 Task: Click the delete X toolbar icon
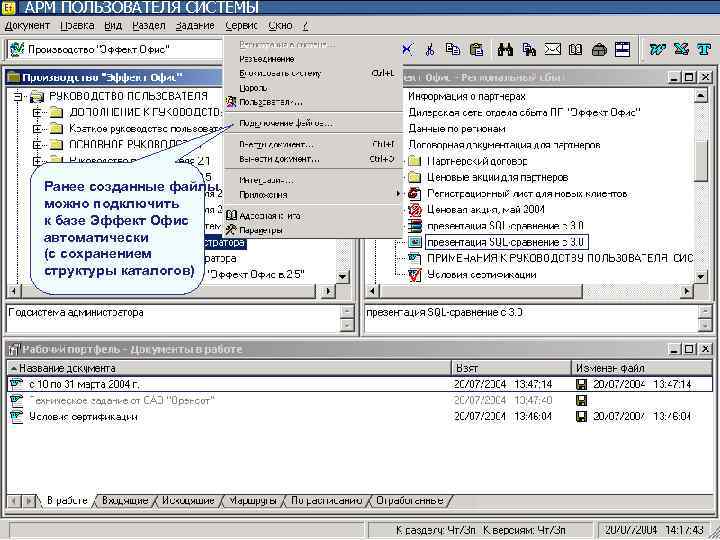point(407,50)
